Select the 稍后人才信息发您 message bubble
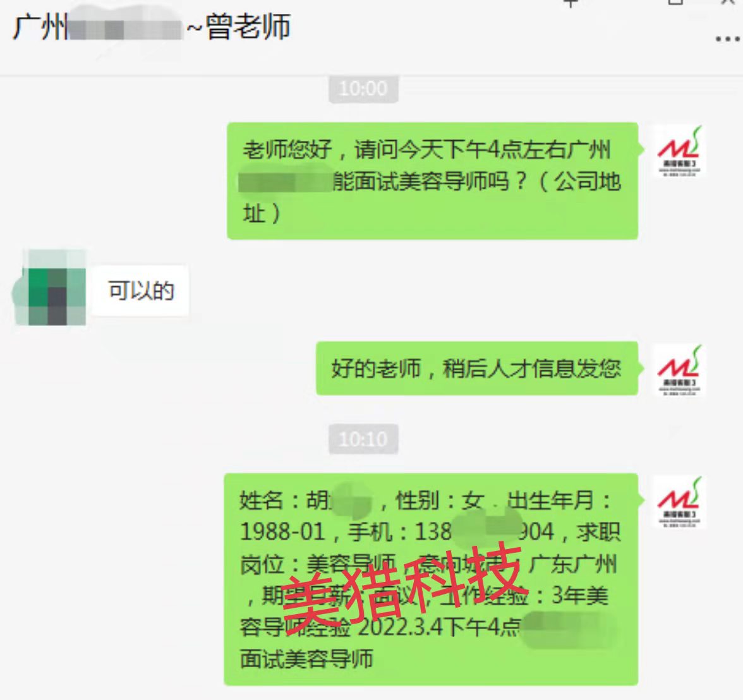 [476, 368]
